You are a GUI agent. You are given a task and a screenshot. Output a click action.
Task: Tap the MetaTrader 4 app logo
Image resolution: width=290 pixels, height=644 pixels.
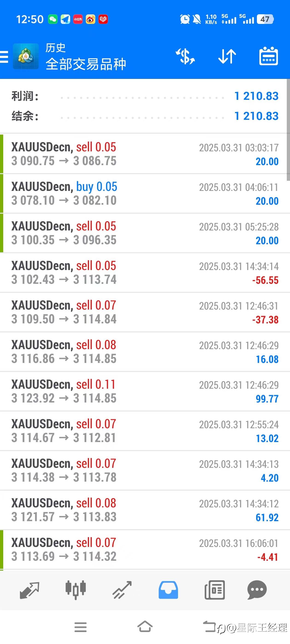click(x=26, y=57)
